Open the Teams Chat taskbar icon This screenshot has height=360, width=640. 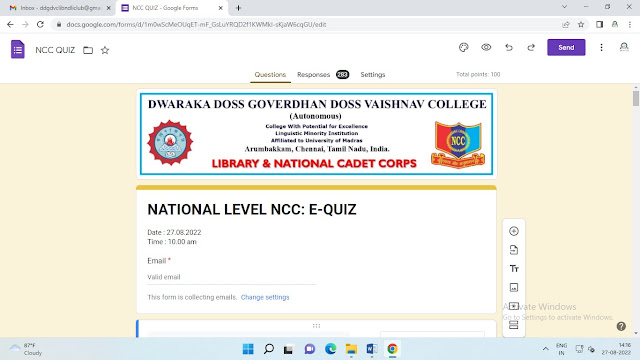point(310,349)
